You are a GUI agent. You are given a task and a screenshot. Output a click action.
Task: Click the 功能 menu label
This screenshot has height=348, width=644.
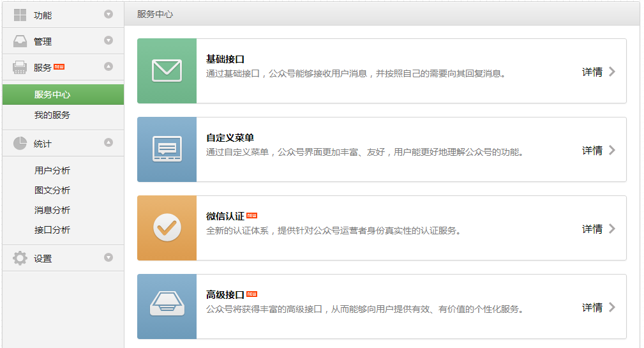point(43,15)
